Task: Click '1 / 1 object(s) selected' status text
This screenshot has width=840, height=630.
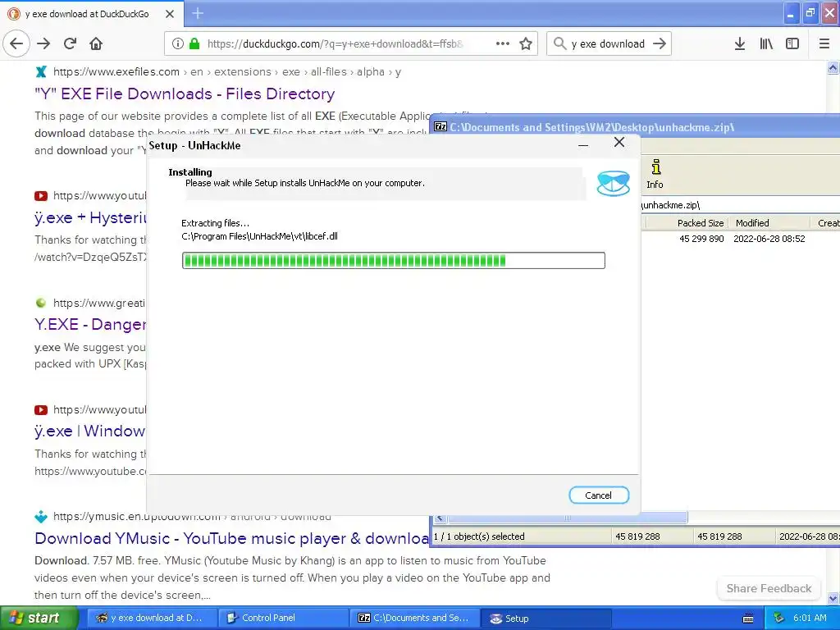Action: tap(479, 536)
